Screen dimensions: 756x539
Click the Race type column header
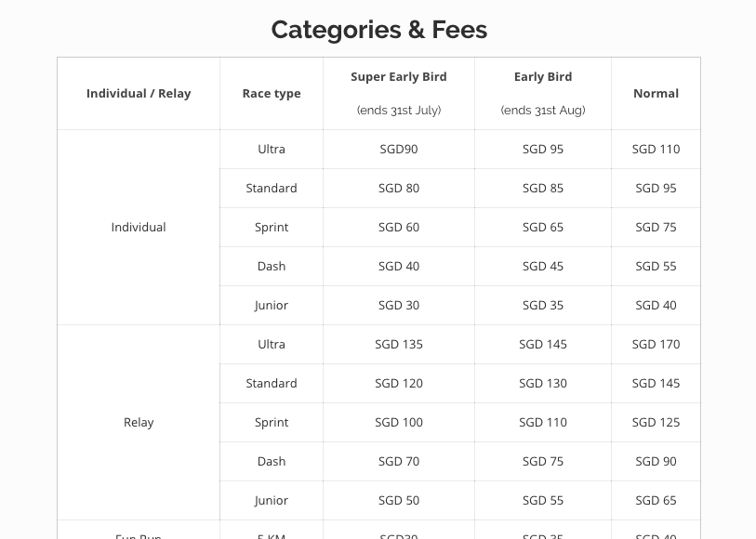pyautogui.click(x=272, y=93)
